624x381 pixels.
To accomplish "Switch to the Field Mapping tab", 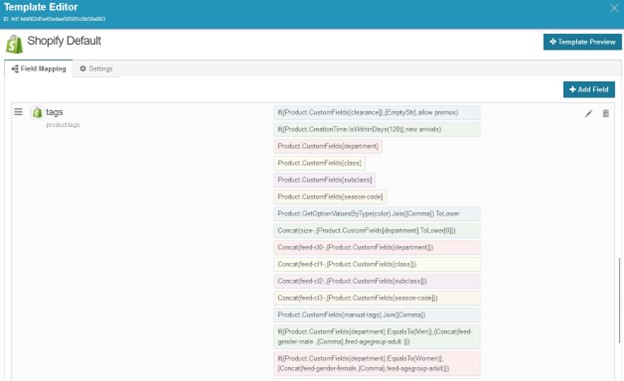I will click(x=39, y=69).
